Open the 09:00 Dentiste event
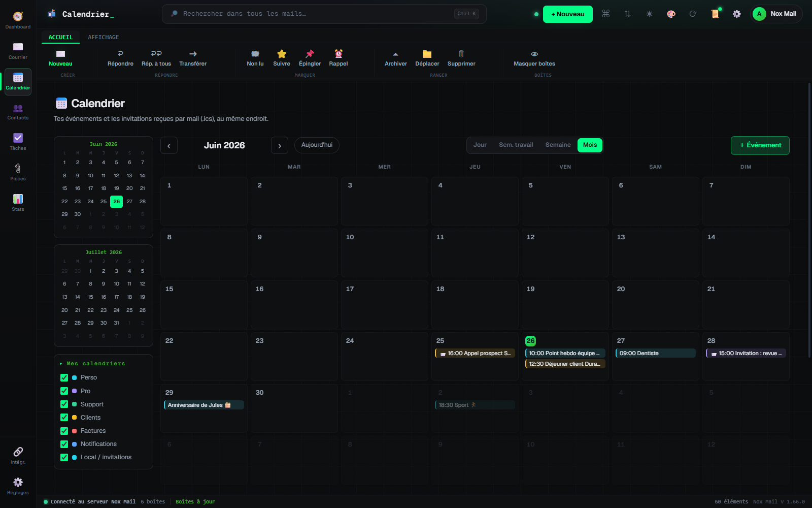The width and height of the screenshot is (812, 508). tap(656, 353)
